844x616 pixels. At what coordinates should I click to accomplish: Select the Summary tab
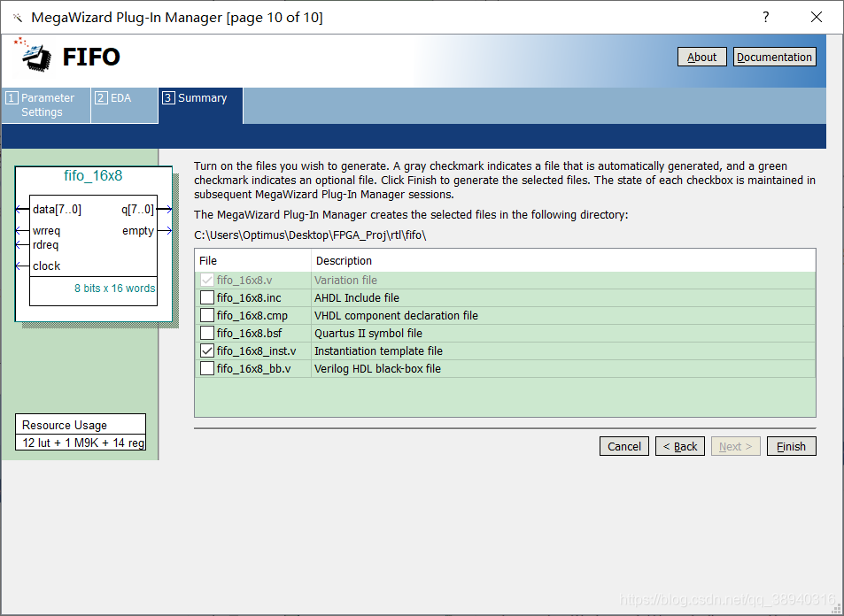click(201, 105)
